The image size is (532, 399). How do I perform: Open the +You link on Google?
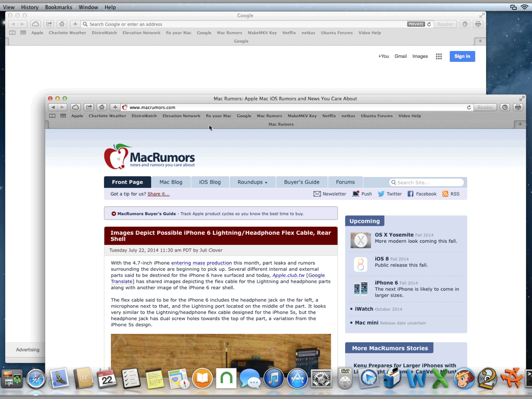coord(383,56)
